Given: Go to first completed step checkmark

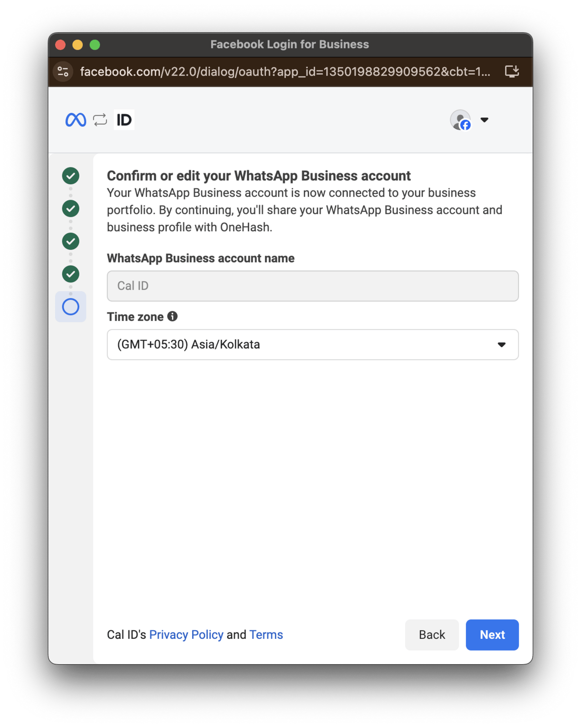Looking at the screenshot, I should [x=71, y=176].
